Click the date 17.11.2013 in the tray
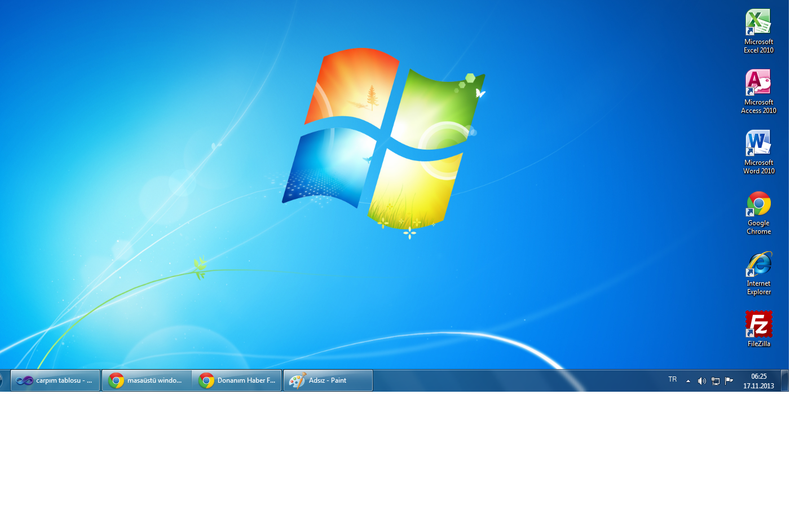The width and height of the screenshot is (812, 508). tap(758, 386)
